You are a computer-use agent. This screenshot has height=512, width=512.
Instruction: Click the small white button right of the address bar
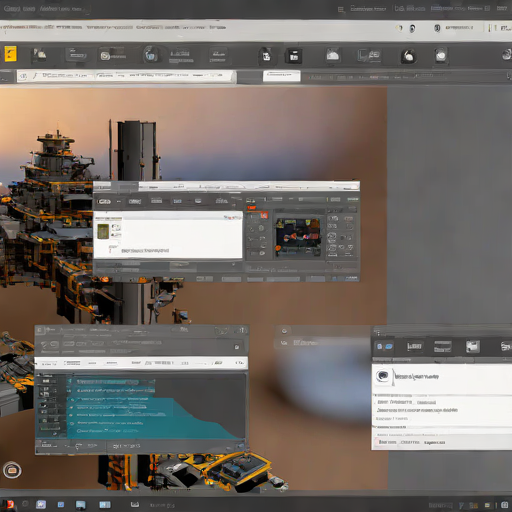[x=282, y=76]
